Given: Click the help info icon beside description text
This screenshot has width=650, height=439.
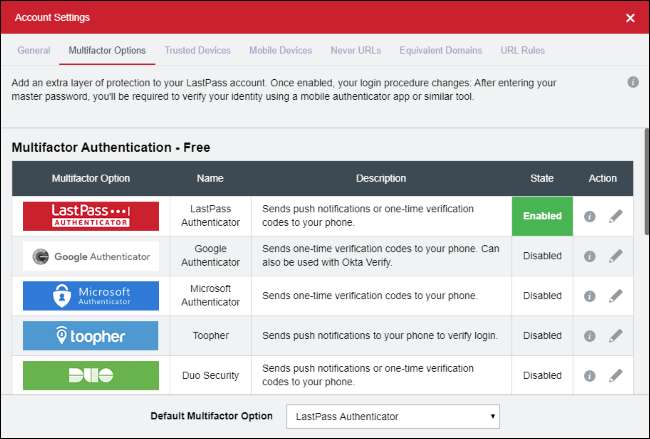Looking at the screenshot, I should coord(633,82).
